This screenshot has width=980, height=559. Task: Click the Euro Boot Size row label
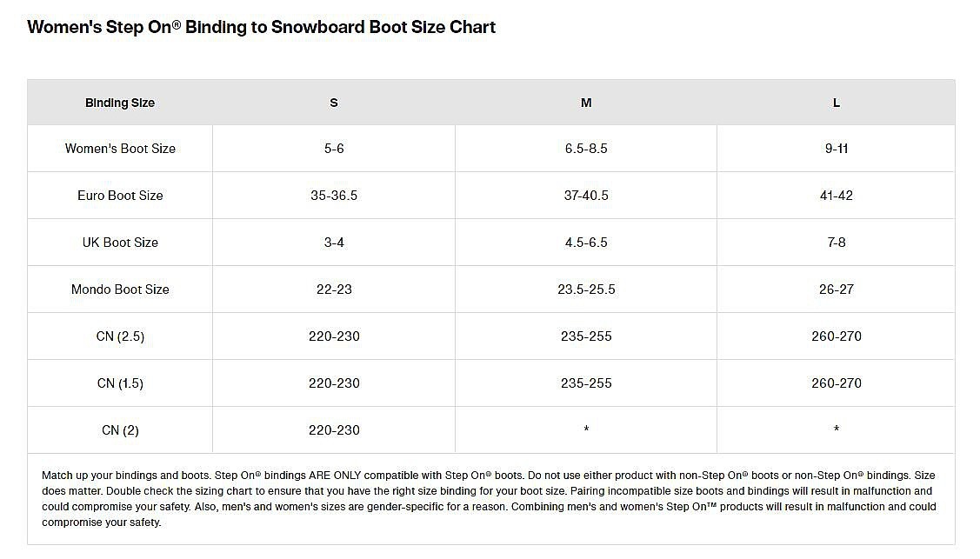click(120, 196)
